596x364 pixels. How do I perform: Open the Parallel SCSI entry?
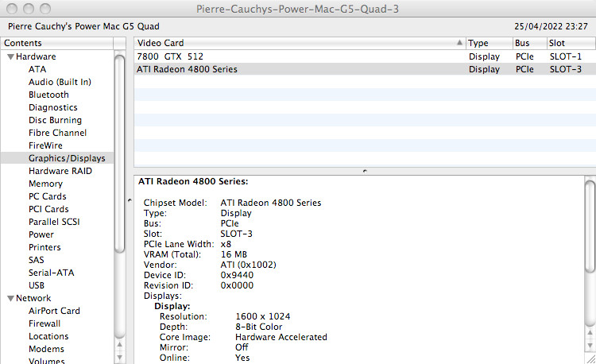[x=54, y=222]
